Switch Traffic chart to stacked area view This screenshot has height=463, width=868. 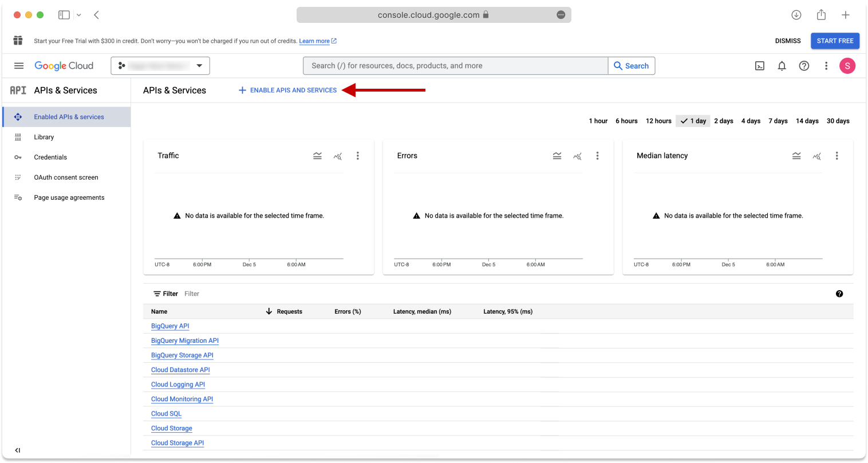point(317,155)
